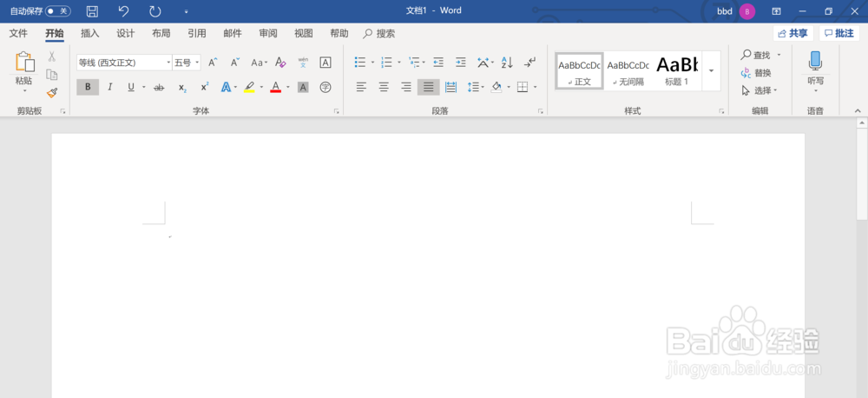Undo the last action

tap(124, 11)
